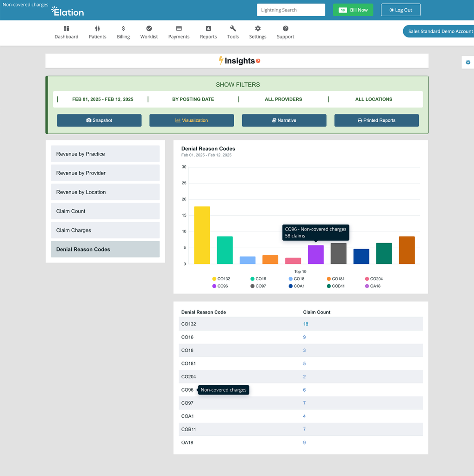Click the gray CO97 bar in chart

pyautogui.click(x=339, y=253)
